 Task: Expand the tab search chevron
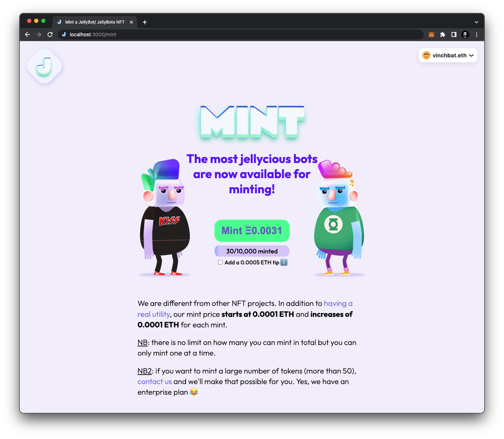[477, 22]
